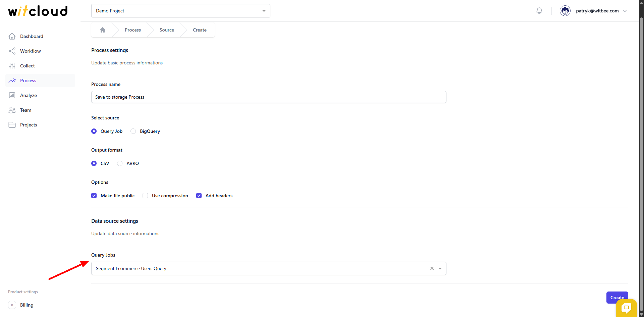Image resolution: width=644 pixels, height=317 pixels.
Task: Open the Dashboard from the sidebar
Action: [31, 36]
